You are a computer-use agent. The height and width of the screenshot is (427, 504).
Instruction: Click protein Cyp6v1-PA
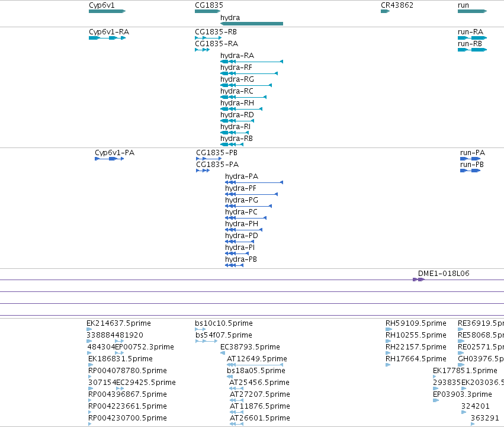tap(110, 159)
